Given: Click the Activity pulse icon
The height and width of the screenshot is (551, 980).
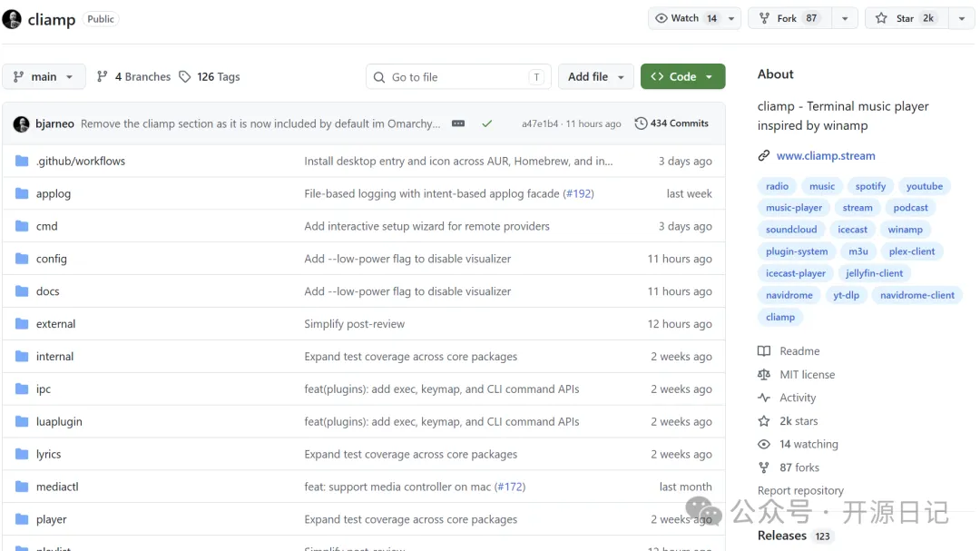Looking at the screenshot, I should 764,398.
